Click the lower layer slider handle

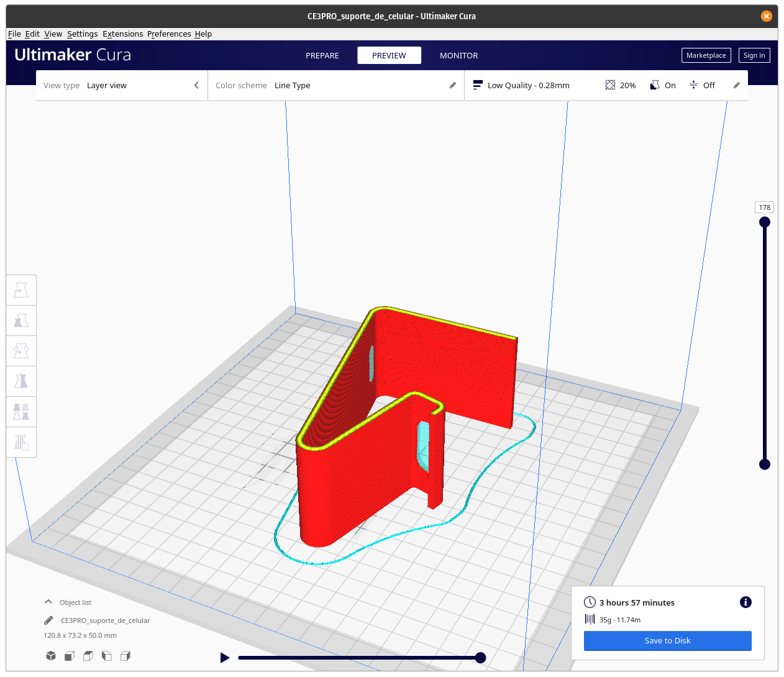765,464
